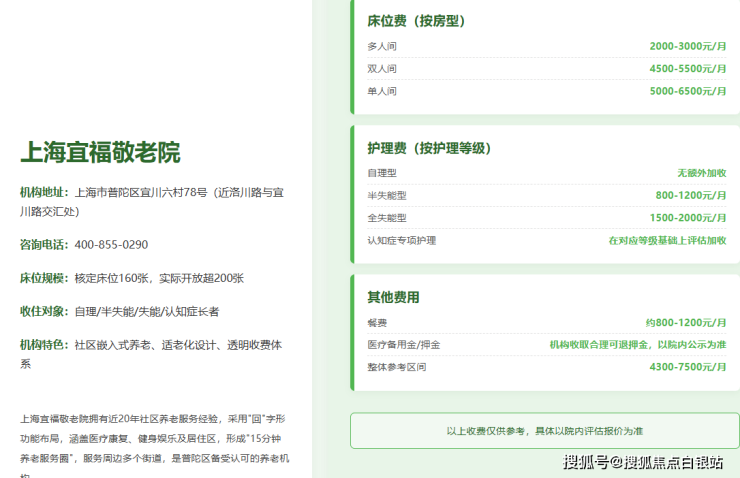Click the value 在对应等级基础上评估加收
Screen dimensions: 740x478
(667, 241)
